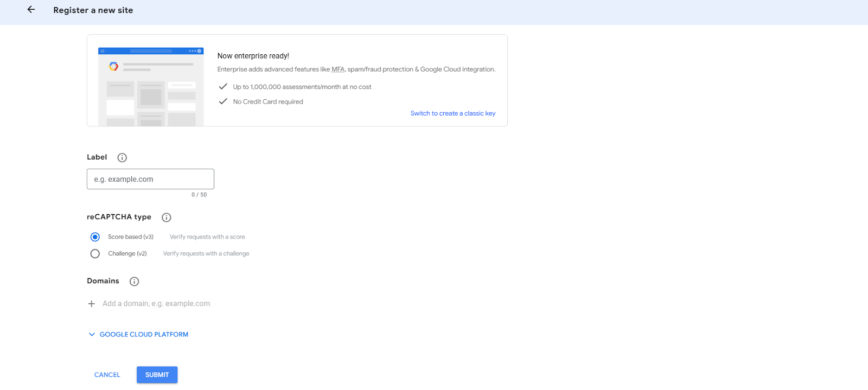Expand GOOGLE CLOUD PLATFORM section
The width and height of the screenshot is (868, 390).
click(138, 335)
